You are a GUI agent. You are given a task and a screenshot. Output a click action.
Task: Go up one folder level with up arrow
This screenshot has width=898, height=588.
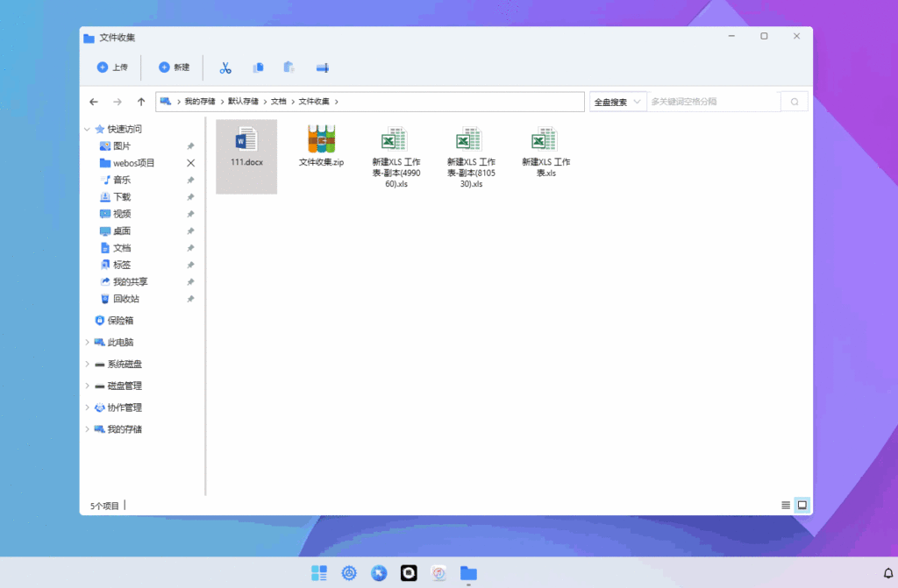(x=141, y=102)
